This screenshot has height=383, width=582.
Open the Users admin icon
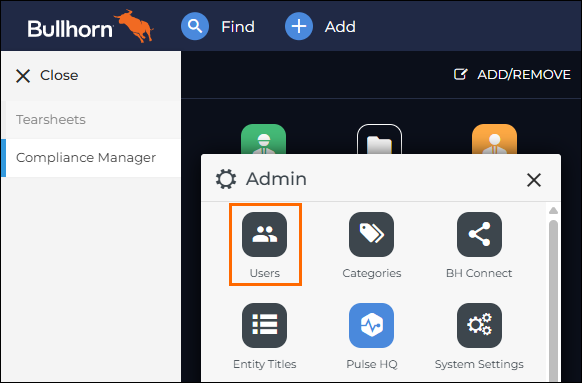coord(264,234)
